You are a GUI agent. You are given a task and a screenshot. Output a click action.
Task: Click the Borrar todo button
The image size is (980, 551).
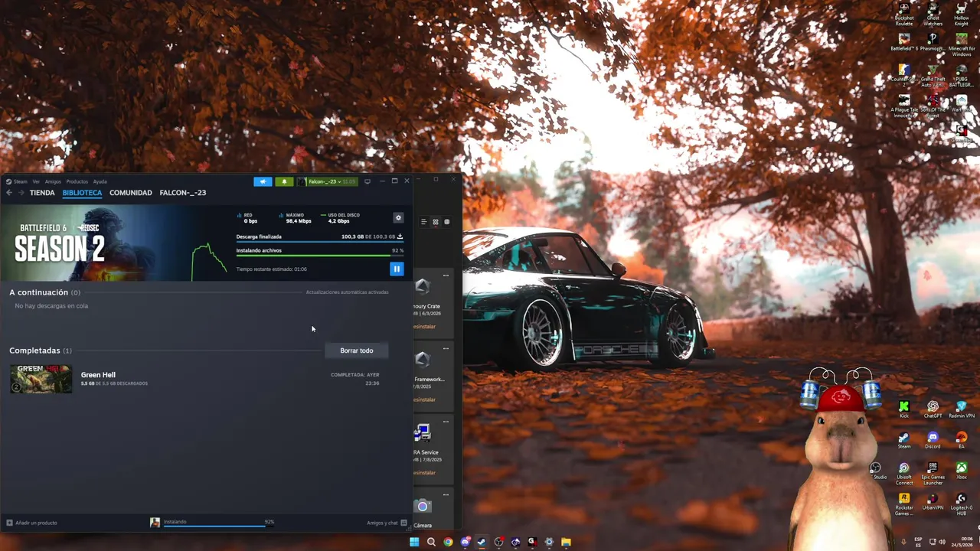(x=357, y=350)
